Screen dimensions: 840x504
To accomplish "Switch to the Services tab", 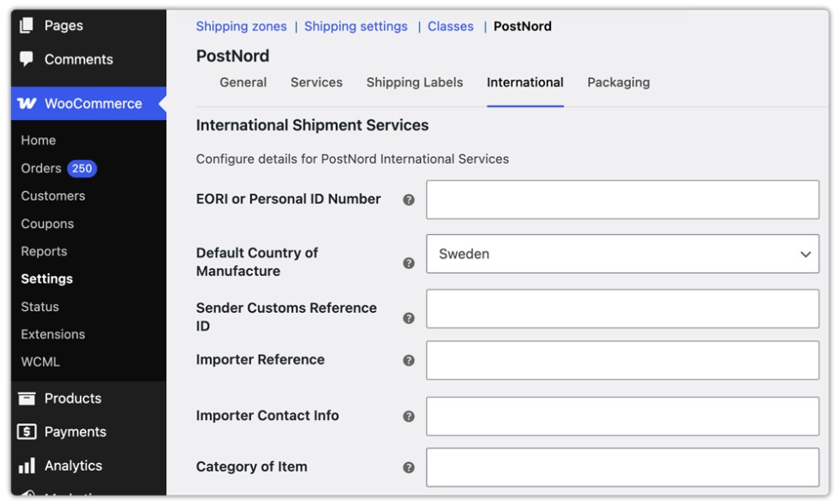I will pyautogui.click(x=316, y=82).
